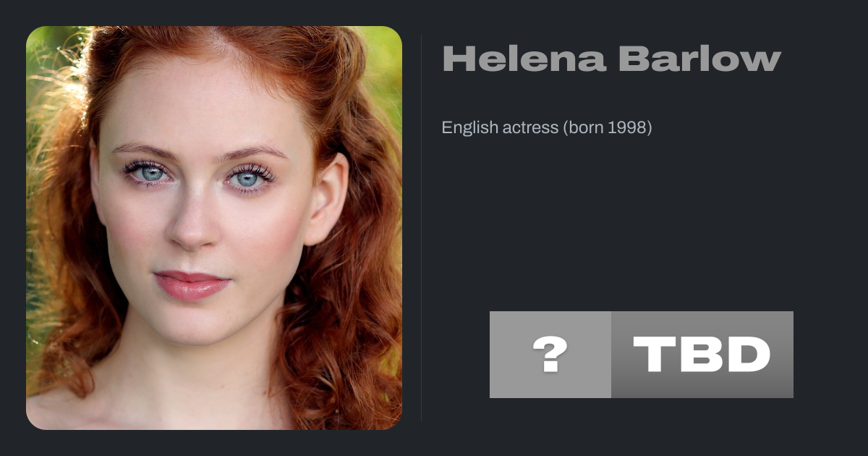Open the Helena Barlow portrait thumbnail
This screenshot has height=456, width=868.
click(214, 228)
